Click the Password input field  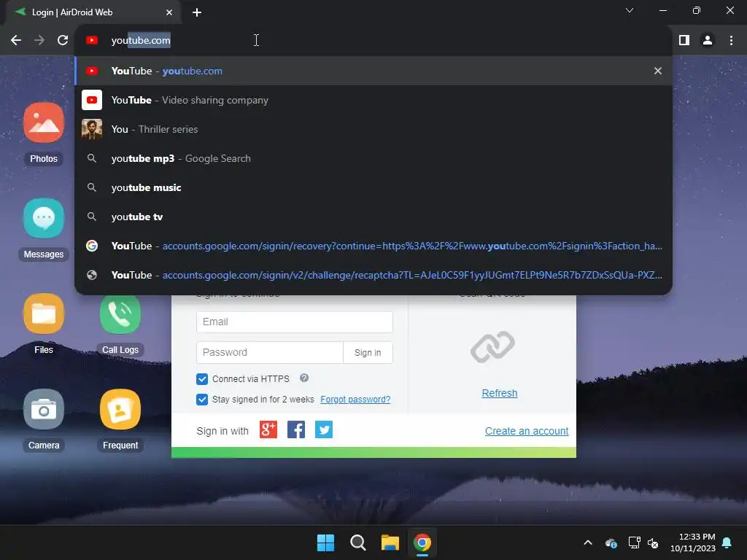coord(270,352)
